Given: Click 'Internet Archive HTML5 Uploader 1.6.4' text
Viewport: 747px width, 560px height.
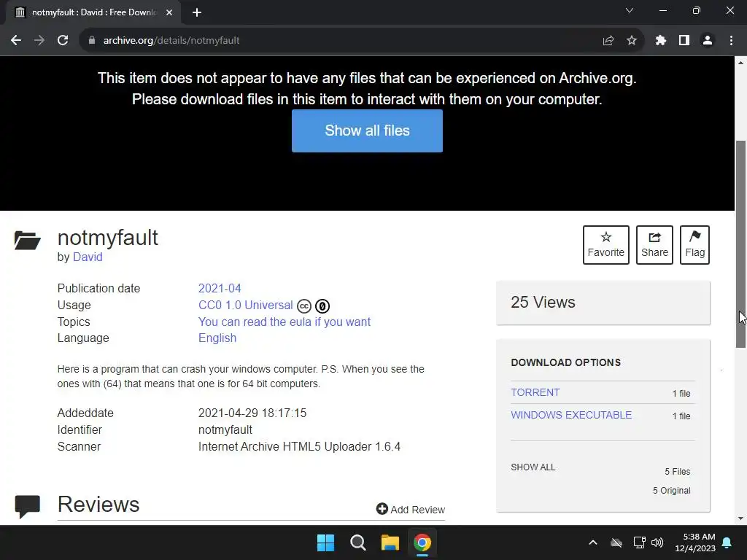Looking at the screenshot, I should 299,447.
